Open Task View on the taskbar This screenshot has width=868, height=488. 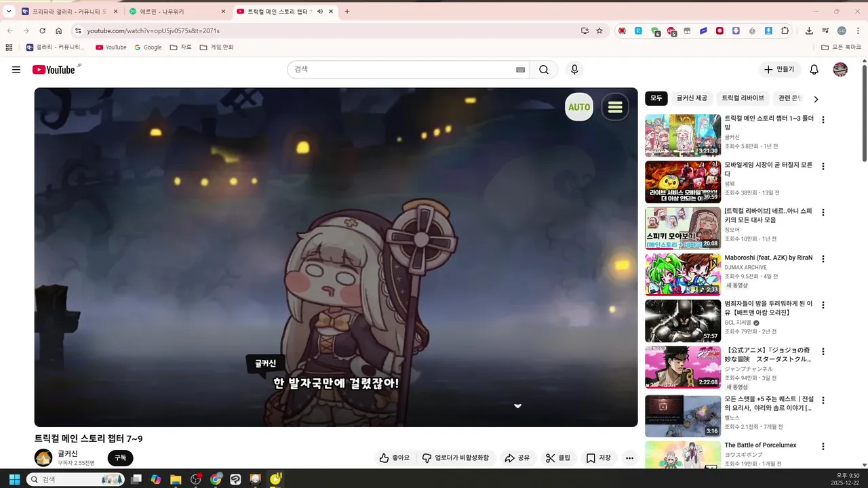136,479
